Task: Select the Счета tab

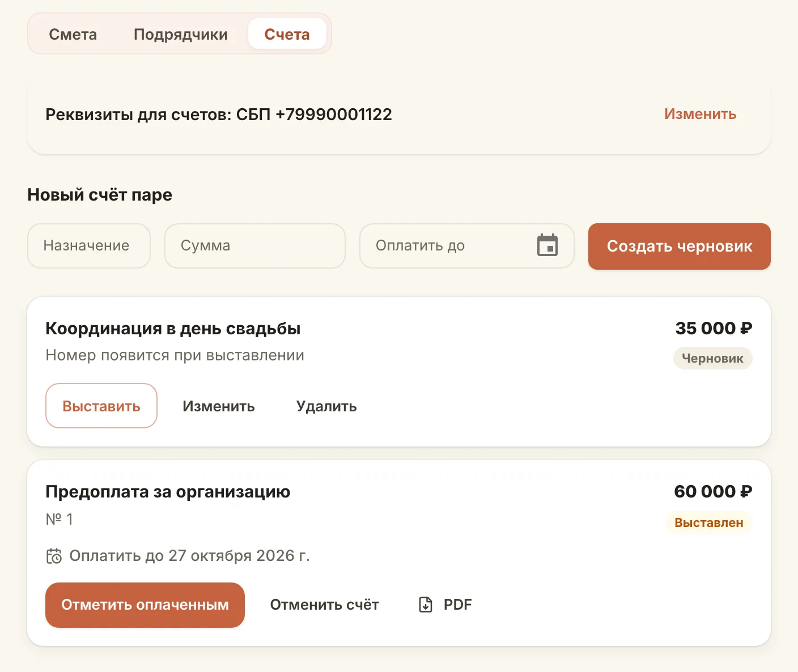Action: (x=287, y=35)
